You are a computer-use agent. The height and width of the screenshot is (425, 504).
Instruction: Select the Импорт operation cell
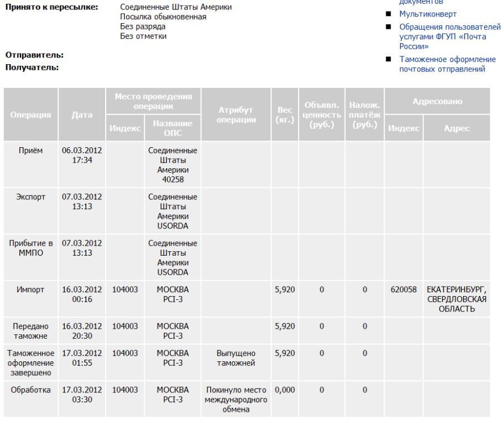30,299
